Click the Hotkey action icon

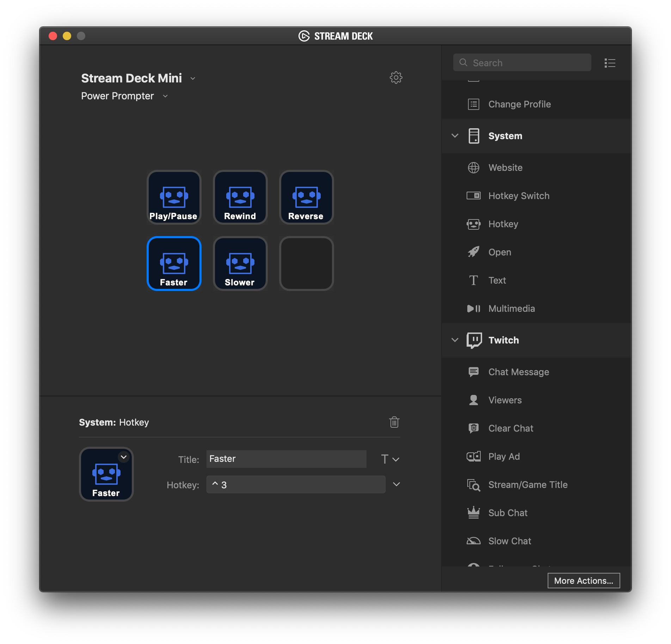coord(473,224)
